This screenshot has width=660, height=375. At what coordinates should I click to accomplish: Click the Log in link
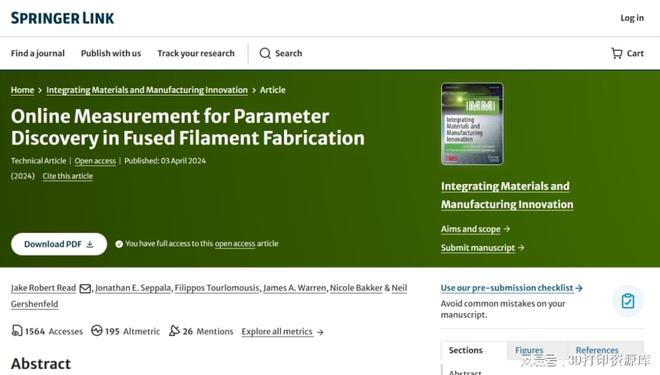coord(632,18)
